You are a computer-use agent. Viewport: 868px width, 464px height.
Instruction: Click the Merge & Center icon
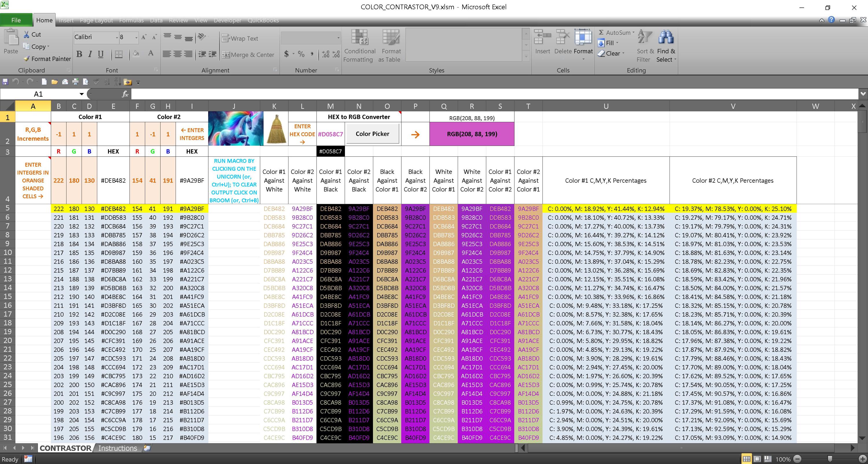226,55
